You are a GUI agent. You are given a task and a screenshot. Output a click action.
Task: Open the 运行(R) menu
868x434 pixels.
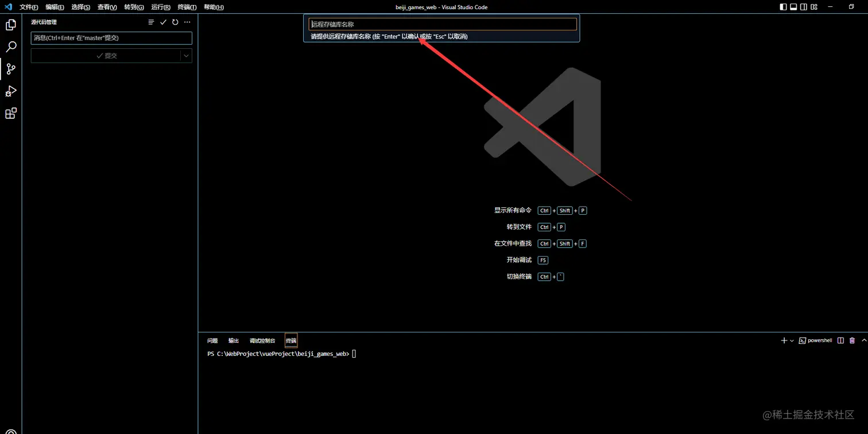[161, 7]
